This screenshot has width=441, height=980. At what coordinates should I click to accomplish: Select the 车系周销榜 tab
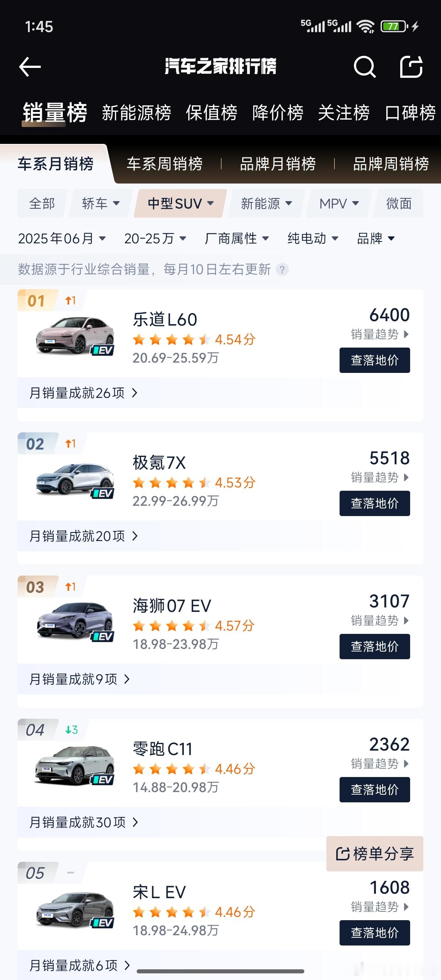pyautogui.click(x=165, y=164)
